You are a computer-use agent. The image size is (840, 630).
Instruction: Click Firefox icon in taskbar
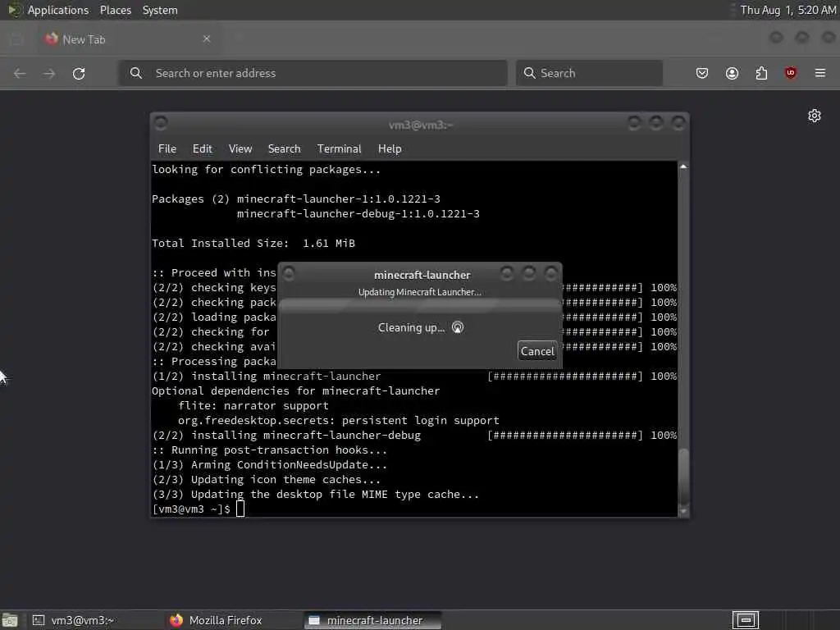(x=176, y=620)
